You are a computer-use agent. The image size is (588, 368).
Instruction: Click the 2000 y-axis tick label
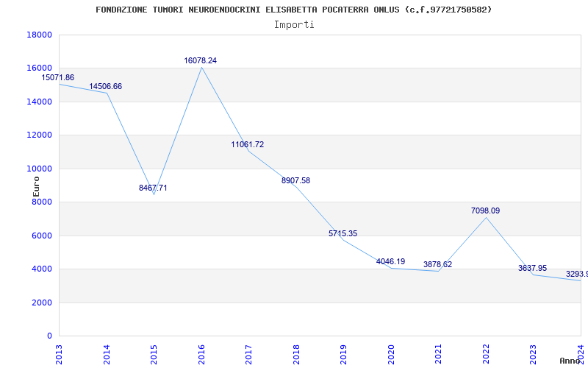coord(42,302)
